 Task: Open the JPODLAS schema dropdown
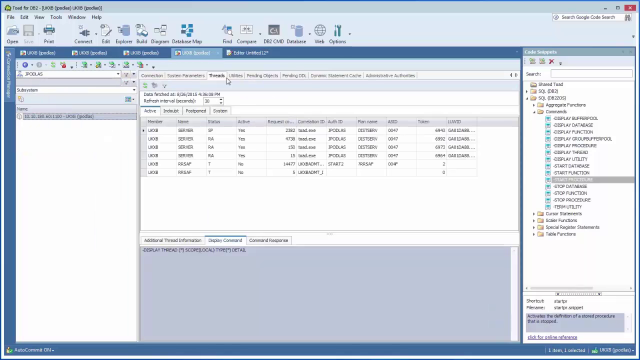(x=118, y=74)
